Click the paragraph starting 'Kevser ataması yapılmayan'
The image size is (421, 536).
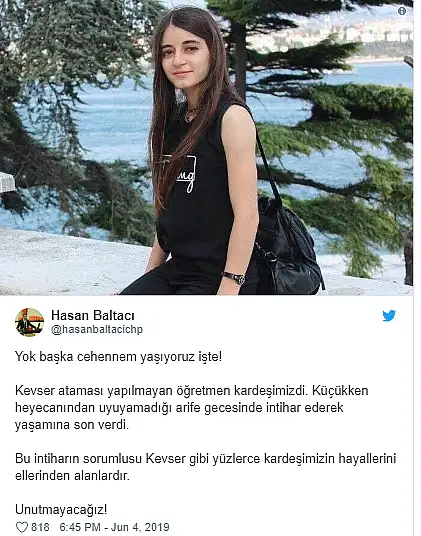click(191, 408)
